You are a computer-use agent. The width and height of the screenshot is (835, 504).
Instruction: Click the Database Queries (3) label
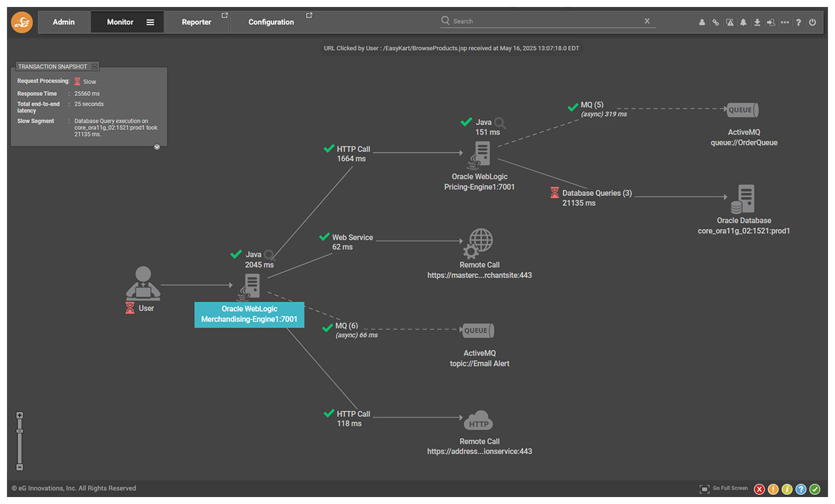pos(597,193)
